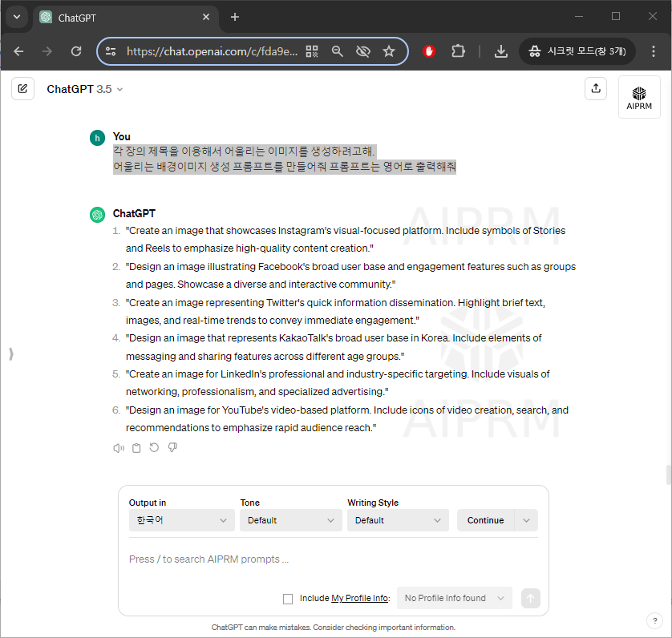Image resolution: width=672 pixels, height=638 pixels.
Task: Share the chat via upload icon
Action: [x=596, y=89]
